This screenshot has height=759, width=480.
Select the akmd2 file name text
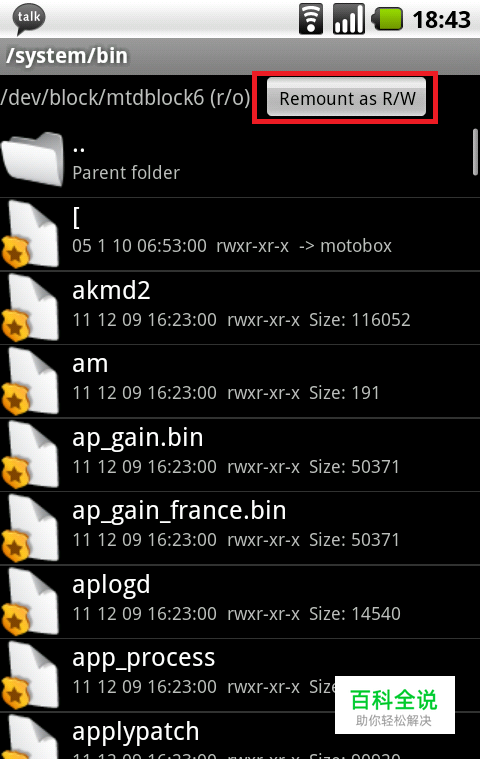click(111, 291)
